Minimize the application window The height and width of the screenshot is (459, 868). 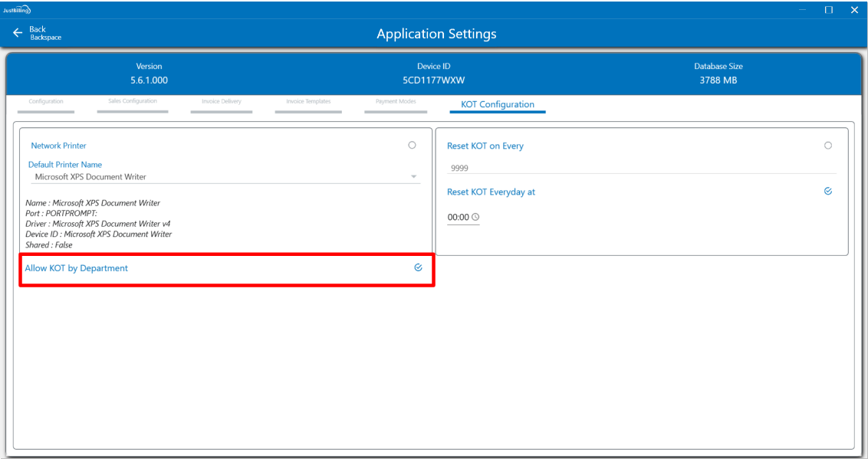[x=804, y=9]
